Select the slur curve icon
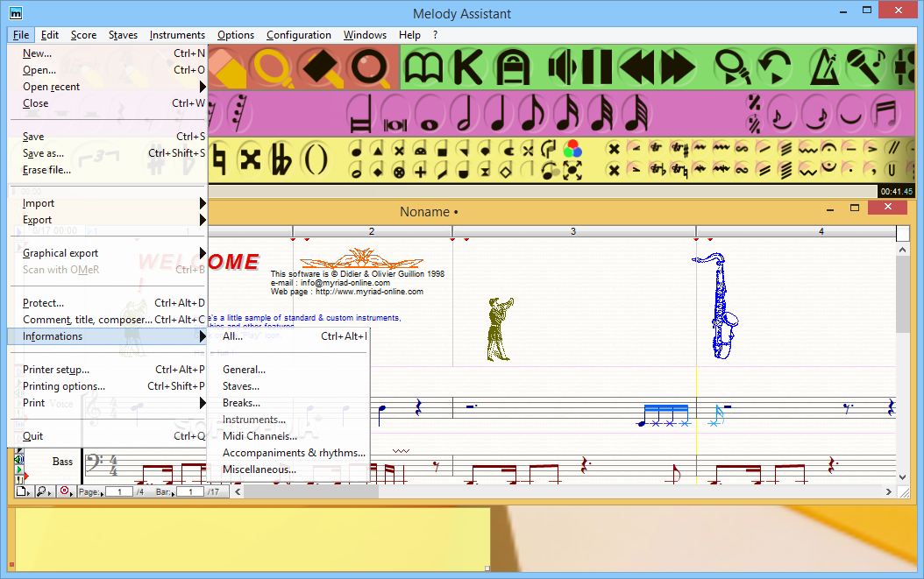Screen dimensions: 924x579 click(x=850, y=113)
